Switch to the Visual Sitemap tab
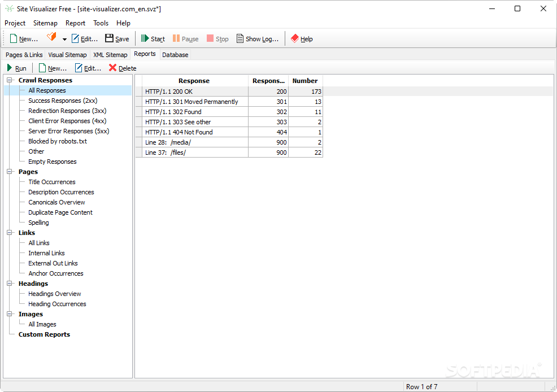 (67, 55)
